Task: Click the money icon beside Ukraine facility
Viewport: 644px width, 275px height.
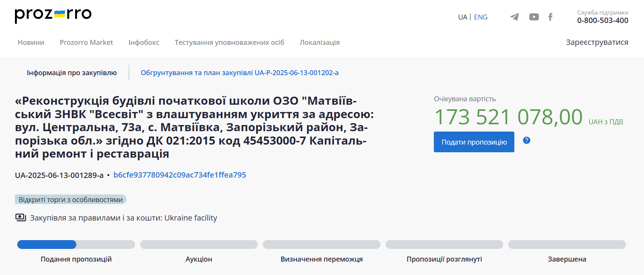Action: click(21, 217)
